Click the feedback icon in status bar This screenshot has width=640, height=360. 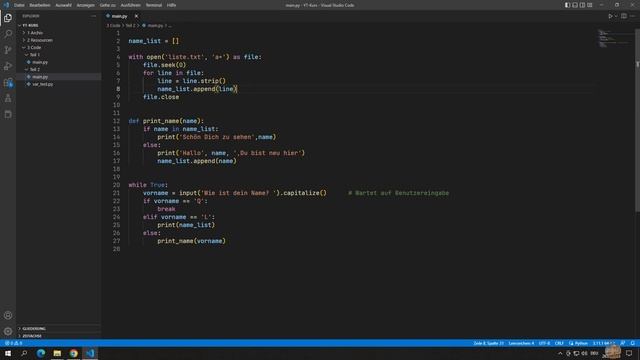[623, 343]
